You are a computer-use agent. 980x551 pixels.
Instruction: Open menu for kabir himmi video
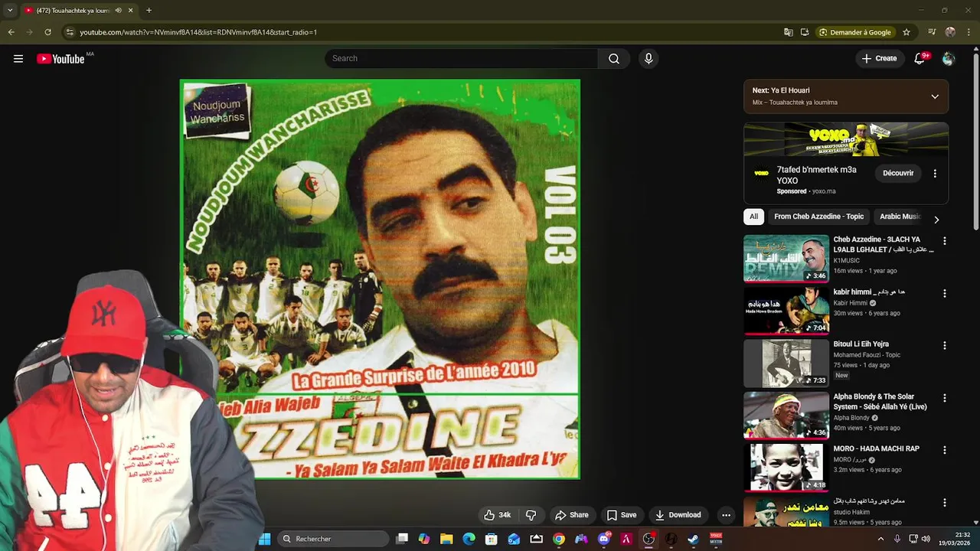click(944, 293)
